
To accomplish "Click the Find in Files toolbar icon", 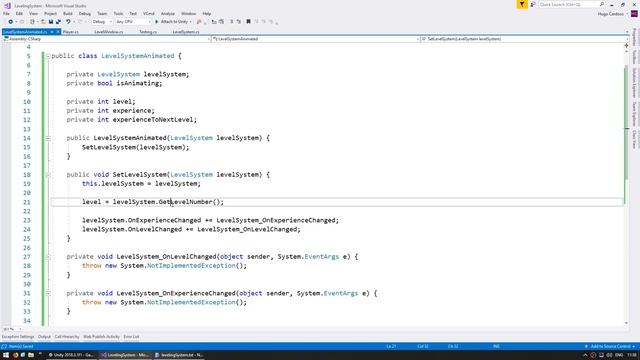I will pyautogui.click(x=199, y=22).
